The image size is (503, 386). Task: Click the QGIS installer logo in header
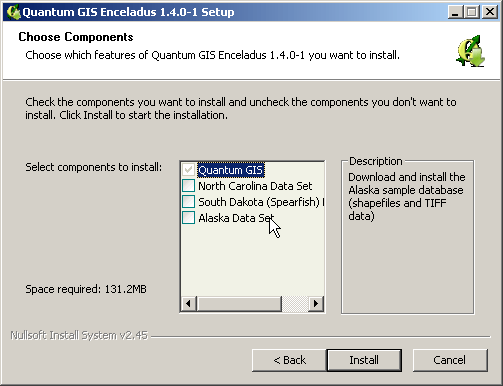tap(471, 51)
